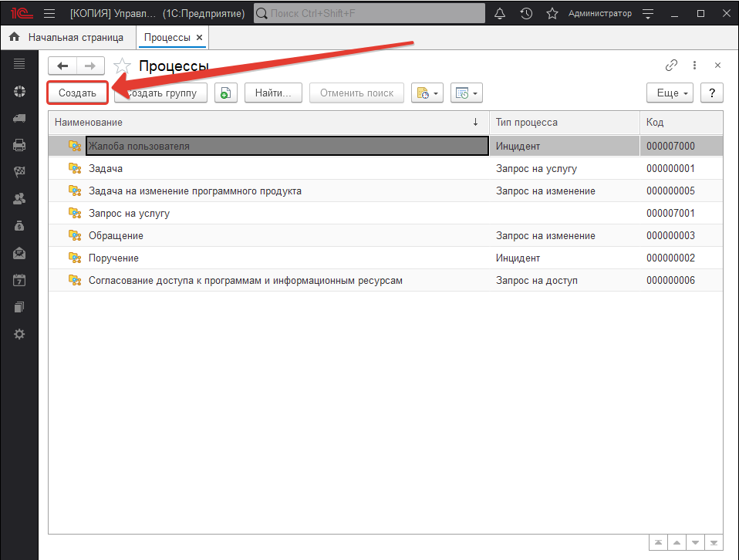The image size is (739, 560).
Task: Open the history clock icon
Action: point(526,14)
